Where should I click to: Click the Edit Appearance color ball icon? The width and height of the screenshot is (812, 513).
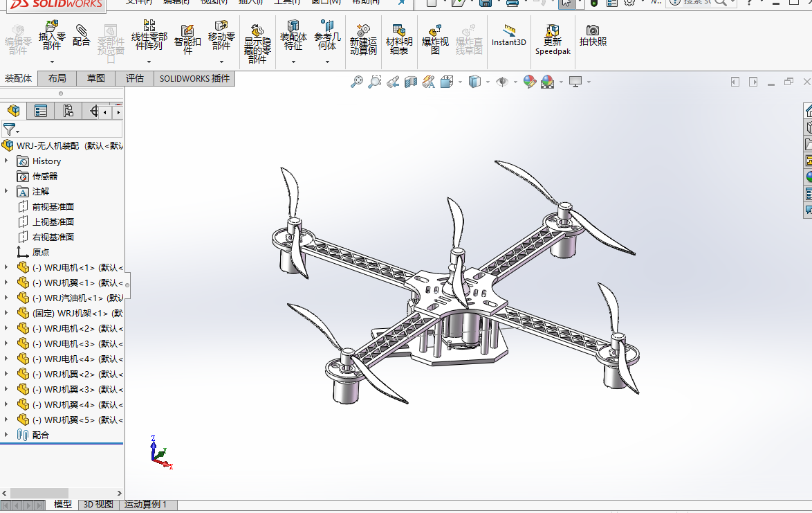pyautogui.click(x=529, y=82)
